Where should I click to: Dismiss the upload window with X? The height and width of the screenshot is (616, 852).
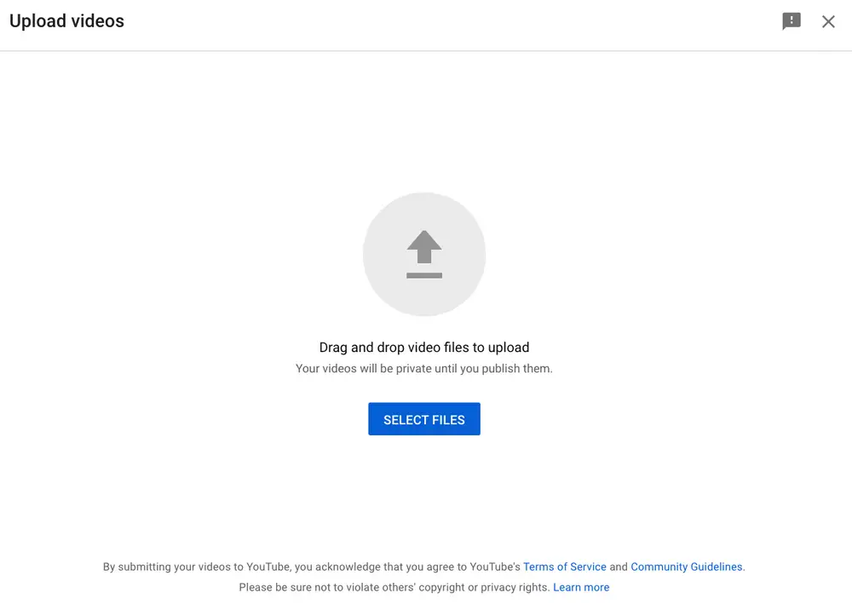coord(827,21)
